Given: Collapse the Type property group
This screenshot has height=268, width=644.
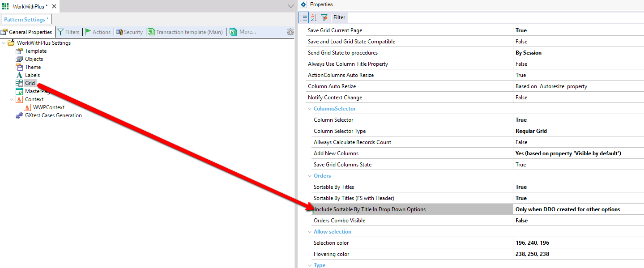Looking at the screenshot, I should pyautogui.click(x=310, y=265).
